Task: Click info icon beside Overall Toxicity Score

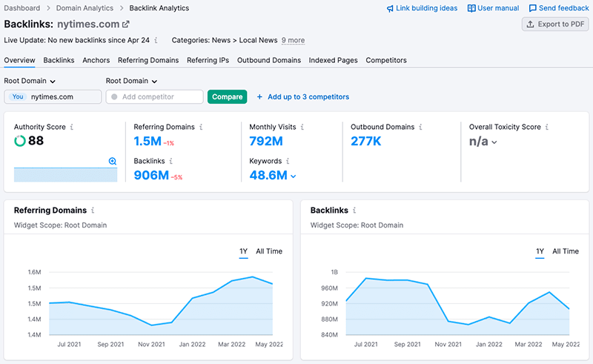Action: pos(547,127)
